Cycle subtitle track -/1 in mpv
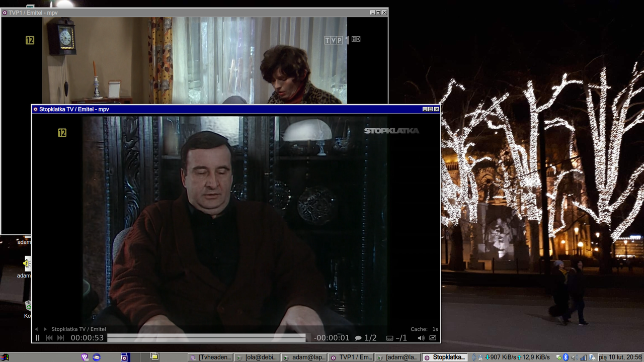This screenshot has height=362, width=644. pos(397,338)
